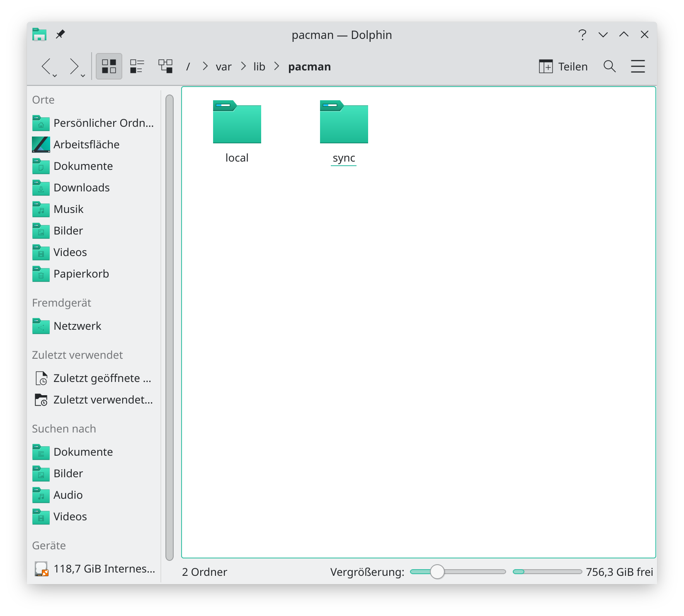The image size is (684, 616).
Task: Click the Audio search icon in sidebar
Action: point(41,495)
